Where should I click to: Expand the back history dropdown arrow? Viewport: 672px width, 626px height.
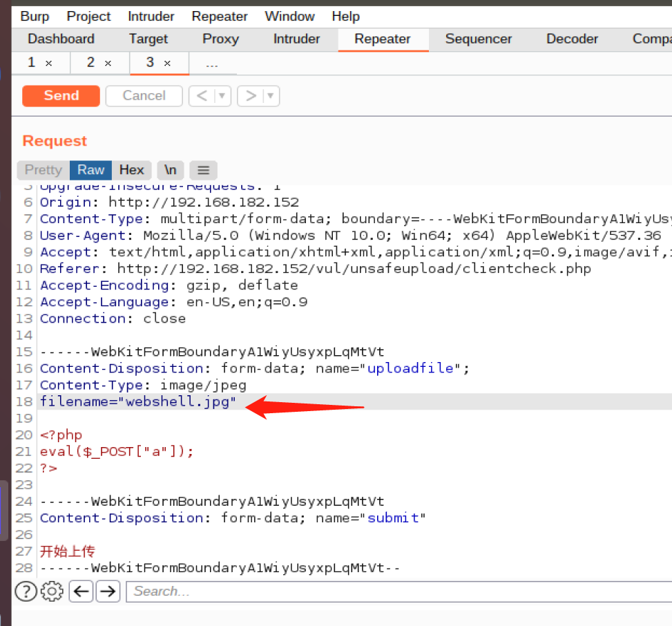pyautogui.click(x=222, y=95)
